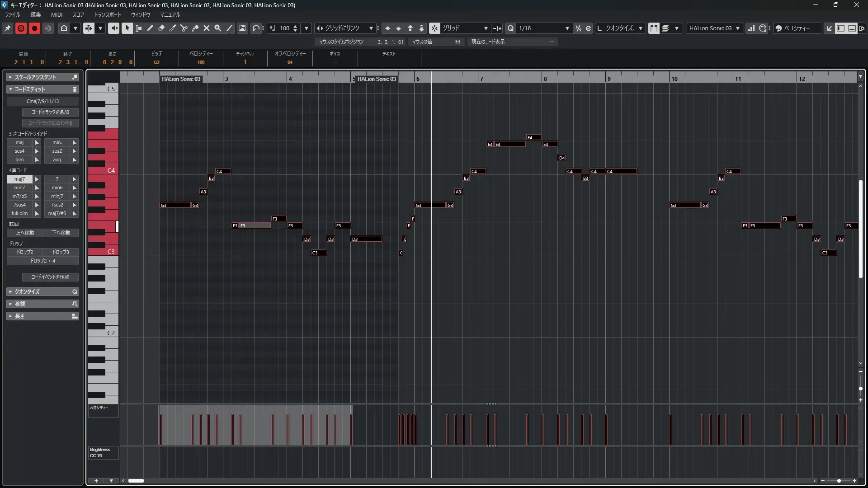Click the Object Selection arrow tool
This screenshot has width=868, height=488.
point(127,28)
